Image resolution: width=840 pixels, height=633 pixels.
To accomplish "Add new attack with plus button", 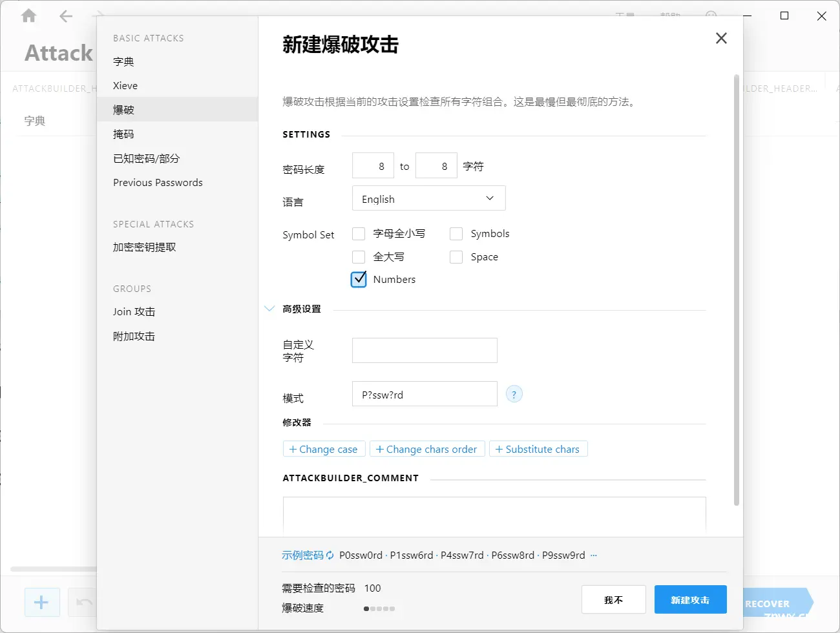I will 42,603.
